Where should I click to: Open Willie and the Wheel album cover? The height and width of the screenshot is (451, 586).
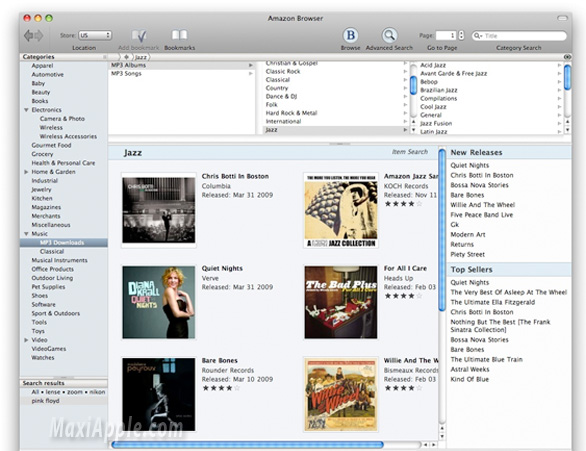coord(341,394)
